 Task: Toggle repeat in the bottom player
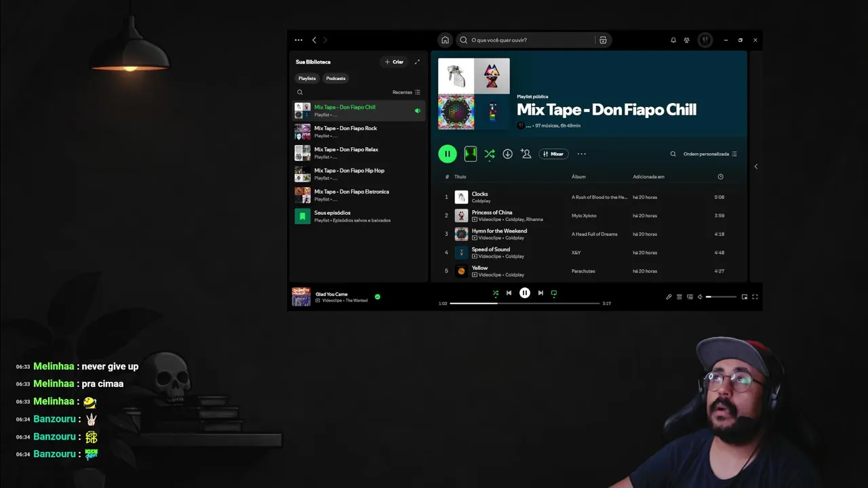[554, 293]
